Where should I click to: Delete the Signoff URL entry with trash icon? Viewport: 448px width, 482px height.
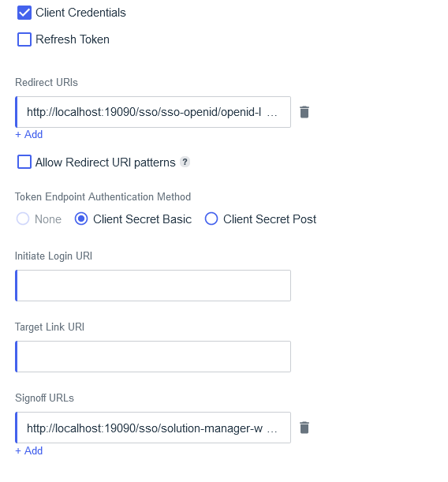click(x=304, y=428)
